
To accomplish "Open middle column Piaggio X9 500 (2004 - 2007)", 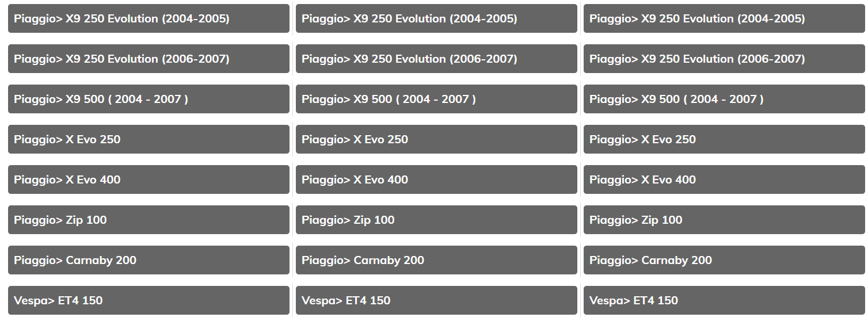I will click(436, 99).
